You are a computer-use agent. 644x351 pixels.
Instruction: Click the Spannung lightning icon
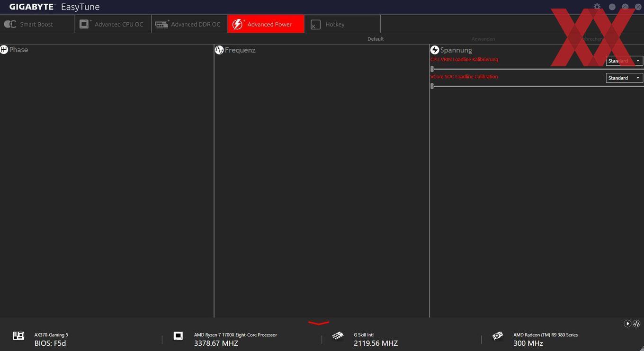pos(435,50)
